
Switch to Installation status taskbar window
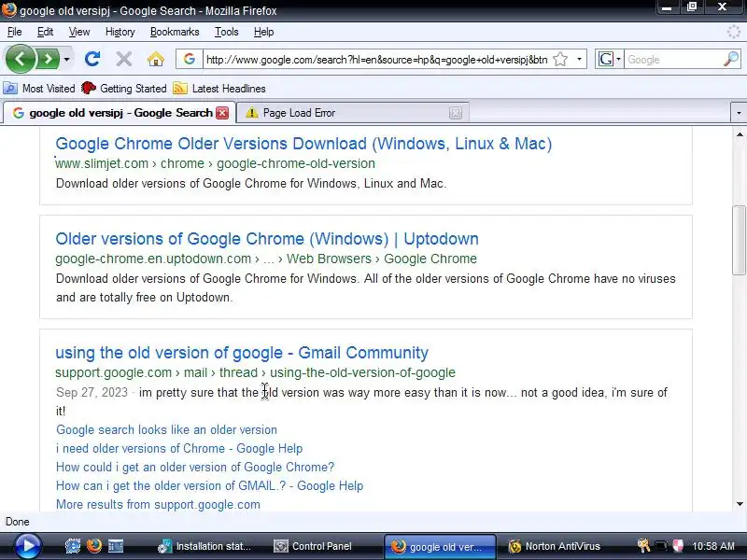pos(204,546)
